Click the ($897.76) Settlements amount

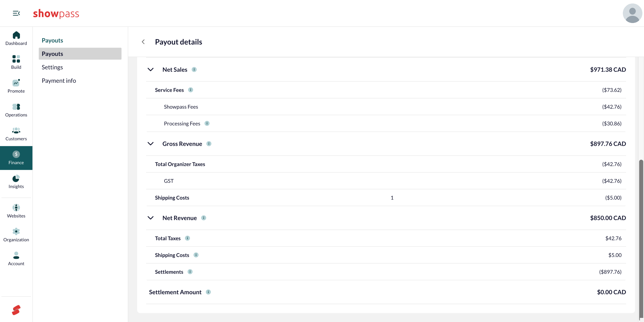(610, 272)
